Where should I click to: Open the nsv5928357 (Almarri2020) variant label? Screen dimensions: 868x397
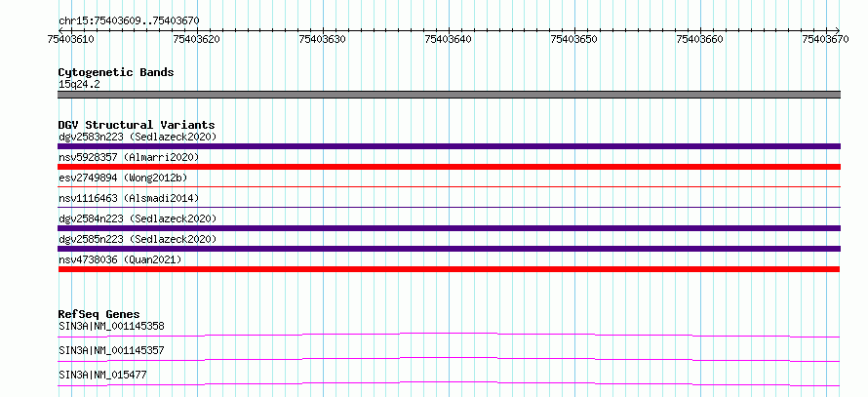click(x=129, y=157)
